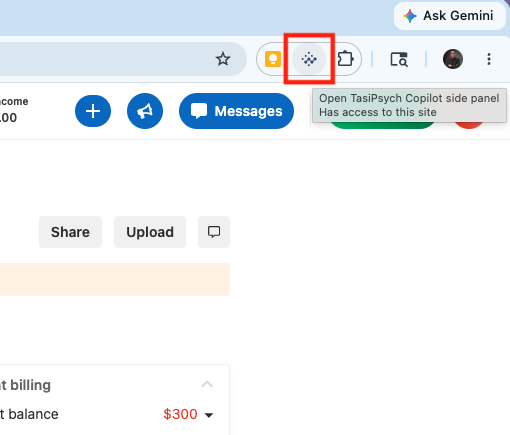Collapse the billing section chevron
Viewport: 510px width, 435px height.
click(x=207, y=384)
